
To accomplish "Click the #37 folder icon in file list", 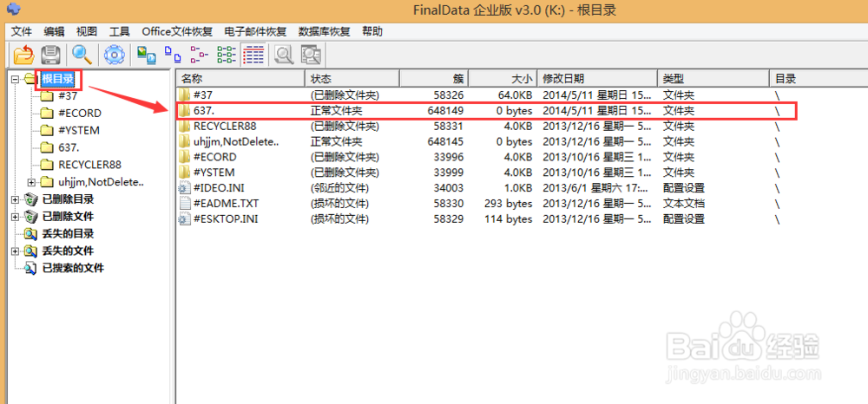I will [x=184, y=95].
